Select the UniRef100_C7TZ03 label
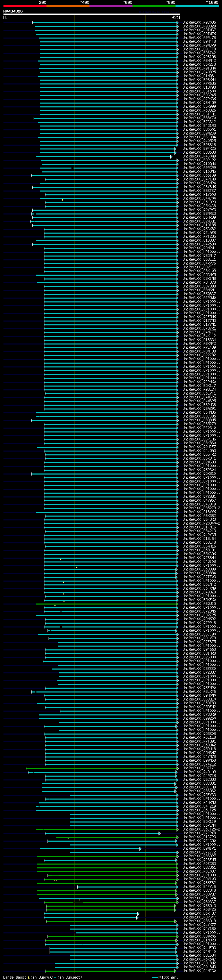 (x=199, y=577)
